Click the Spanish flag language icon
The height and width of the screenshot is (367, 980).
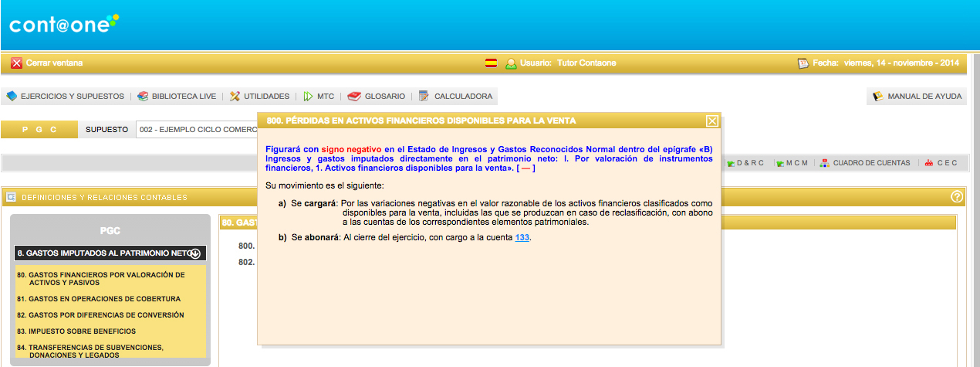(491, 63)
